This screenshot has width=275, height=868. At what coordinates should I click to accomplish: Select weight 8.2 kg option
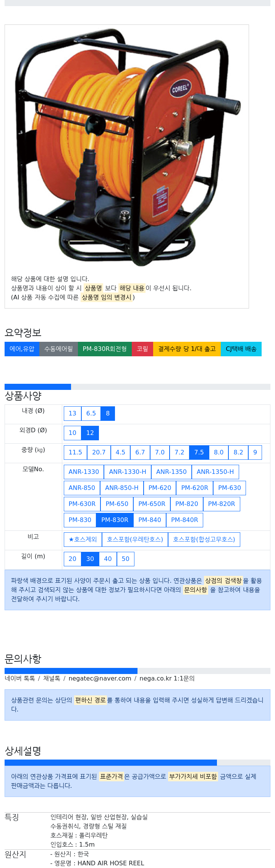point(238,452)
